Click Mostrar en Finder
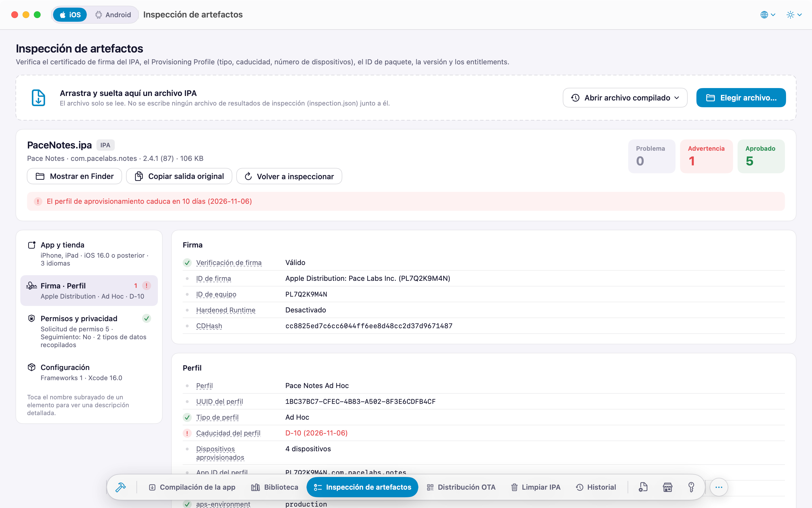Image resolution: width=812 pixels, height=508 pixels. (x=74, y=176)
